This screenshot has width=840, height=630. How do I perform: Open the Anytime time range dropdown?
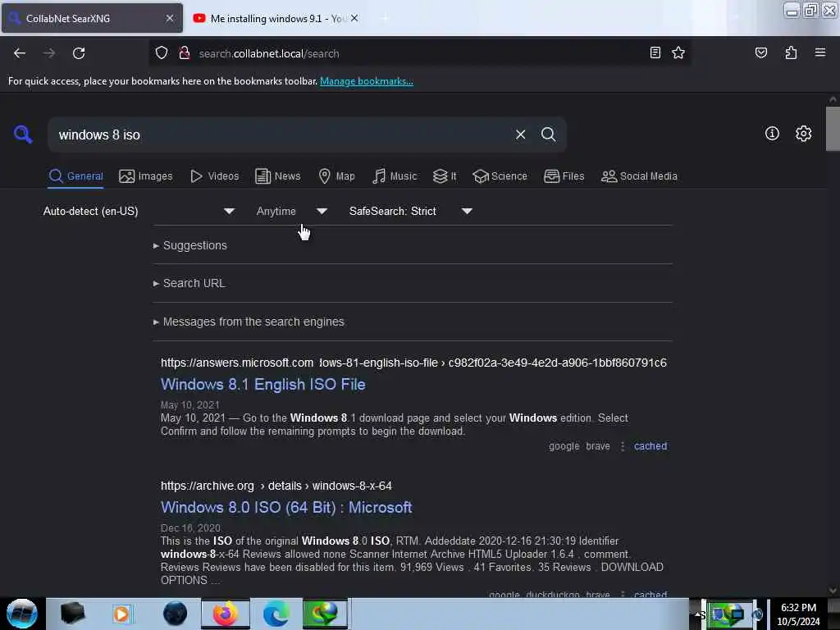tap(291, 211)
